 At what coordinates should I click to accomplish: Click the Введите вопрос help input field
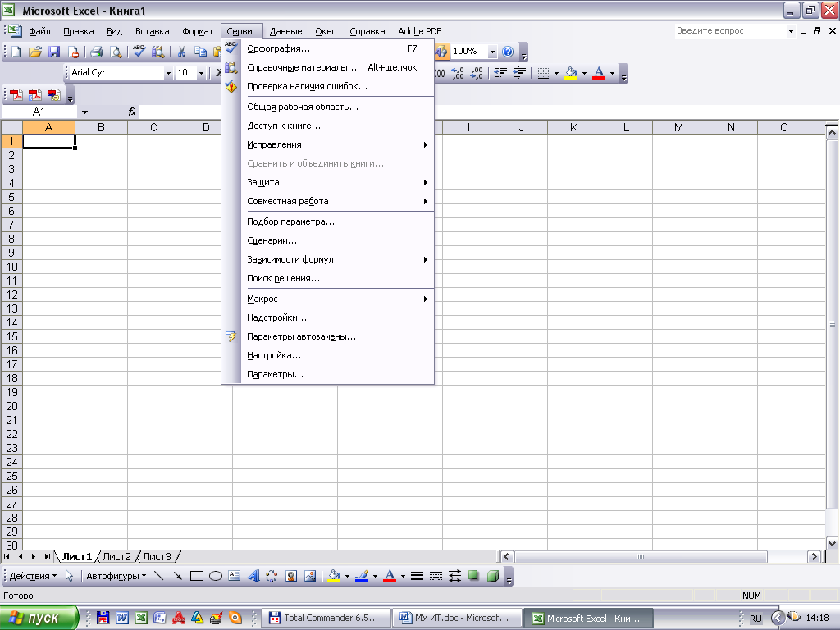pos(730,31)
